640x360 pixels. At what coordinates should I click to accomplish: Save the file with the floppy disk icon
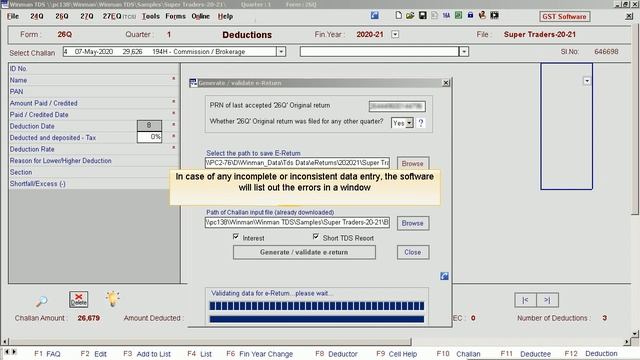click(422, 16)
